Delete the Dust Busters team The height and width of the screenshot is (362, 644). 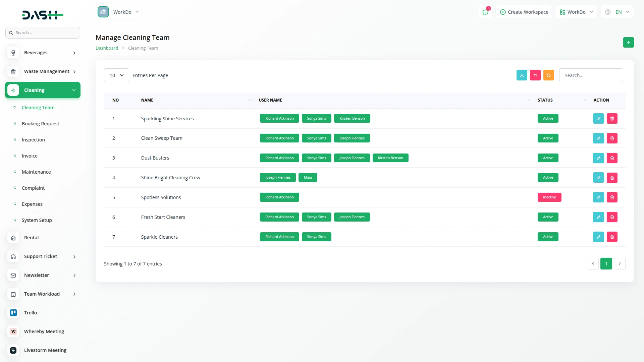pyautogui.click(x=612, y=158)
